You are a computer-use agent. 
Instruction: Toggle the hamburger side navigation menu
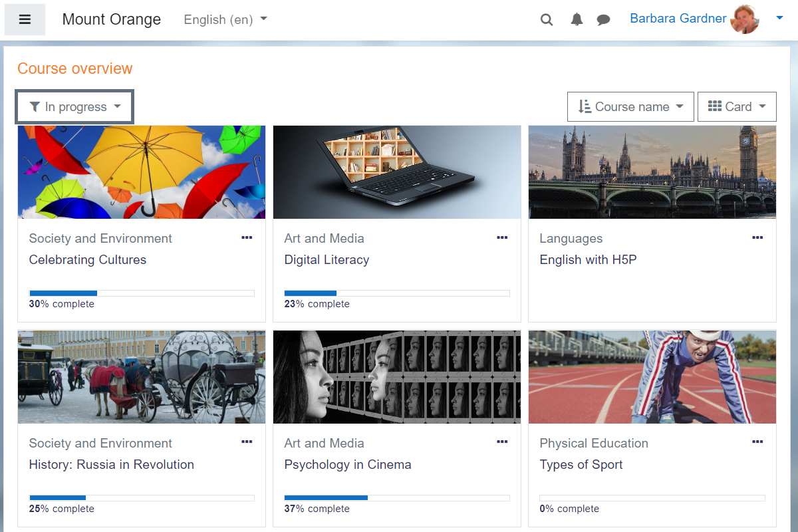25,19
